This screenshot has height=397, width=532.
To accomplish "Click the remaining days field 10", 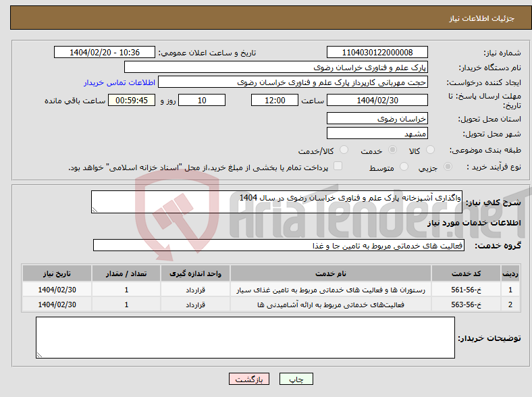I will pos(202,101).
